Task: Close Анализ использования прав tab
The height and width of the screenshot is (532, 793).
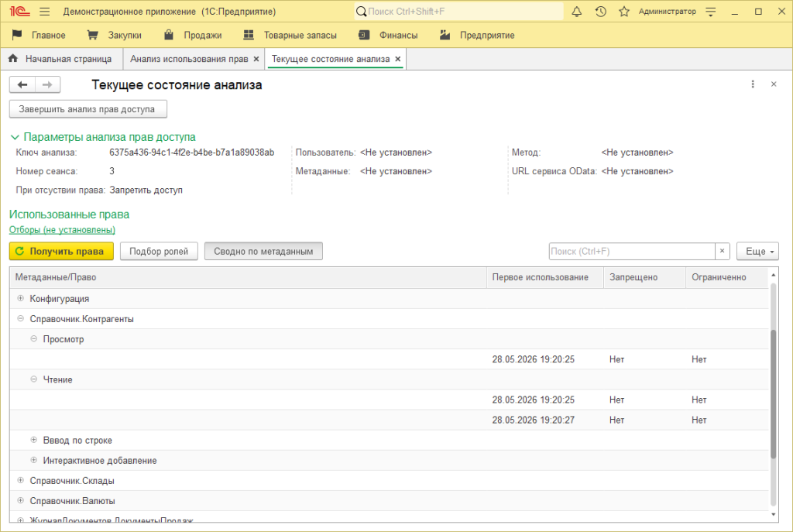Action: point(256,59)
